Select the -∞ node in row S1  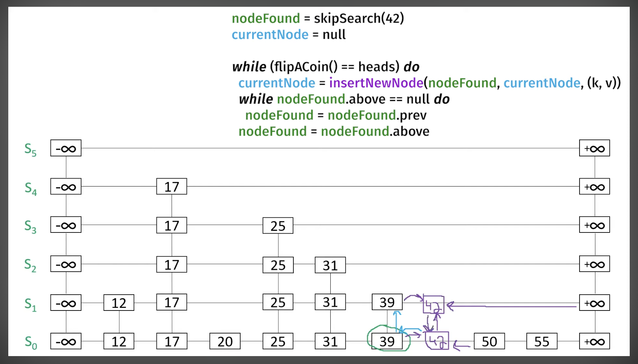click(66, 303)
